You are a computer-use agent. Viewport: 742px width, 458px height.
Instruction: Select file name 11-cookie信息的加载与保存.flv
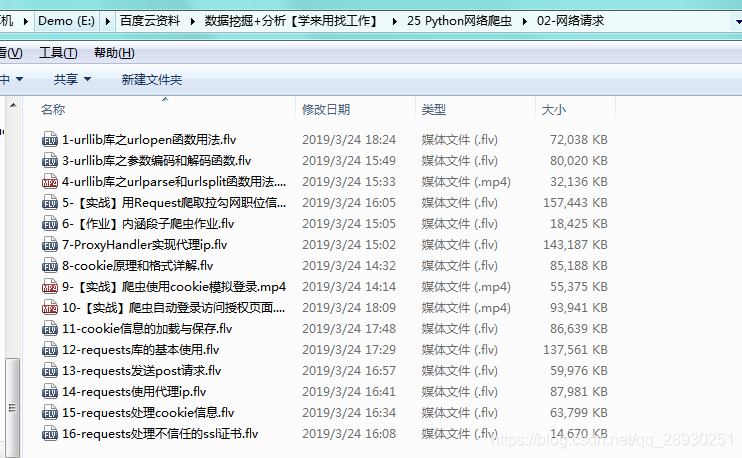pos(147,328)
